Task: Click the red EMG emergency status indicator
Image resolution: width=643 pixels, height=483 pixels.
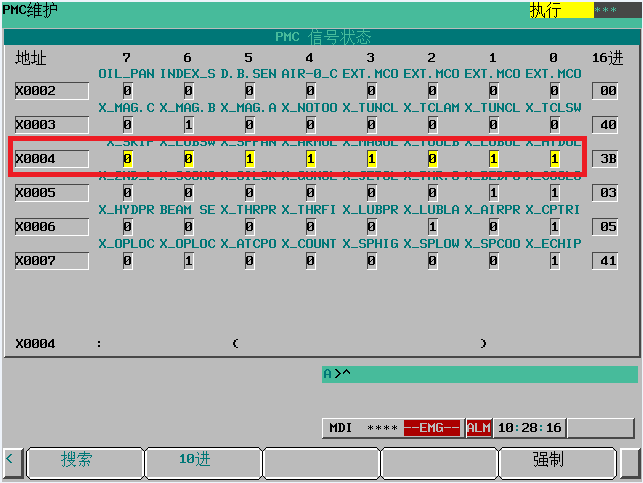Action: pyautogui.click(x=433, y=428)
